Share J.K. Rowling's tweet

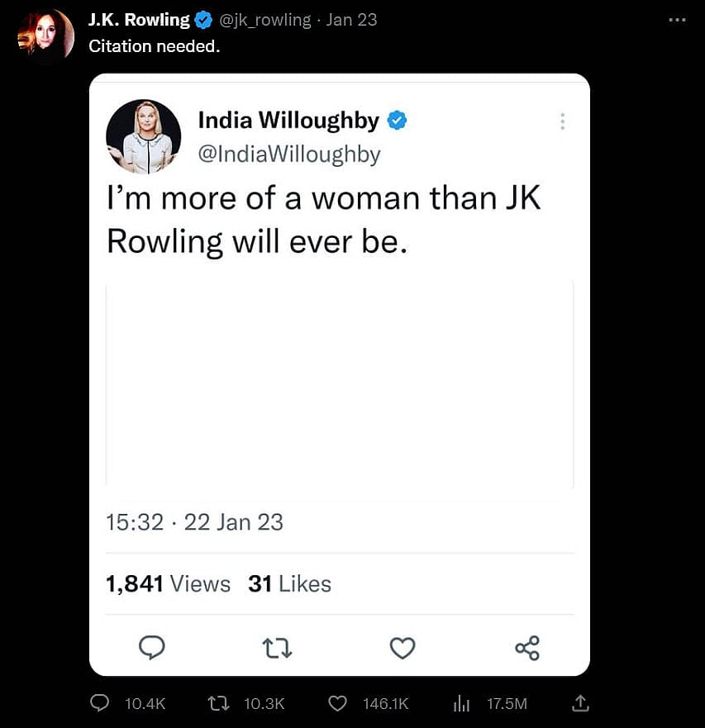(580, 703)
